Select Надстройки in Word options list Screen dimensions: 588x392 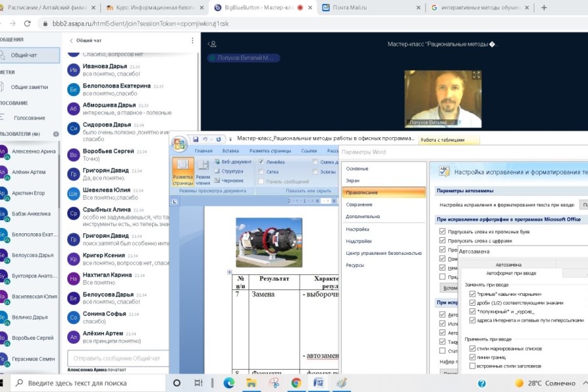pyautogui.click(x=384, y=241)
